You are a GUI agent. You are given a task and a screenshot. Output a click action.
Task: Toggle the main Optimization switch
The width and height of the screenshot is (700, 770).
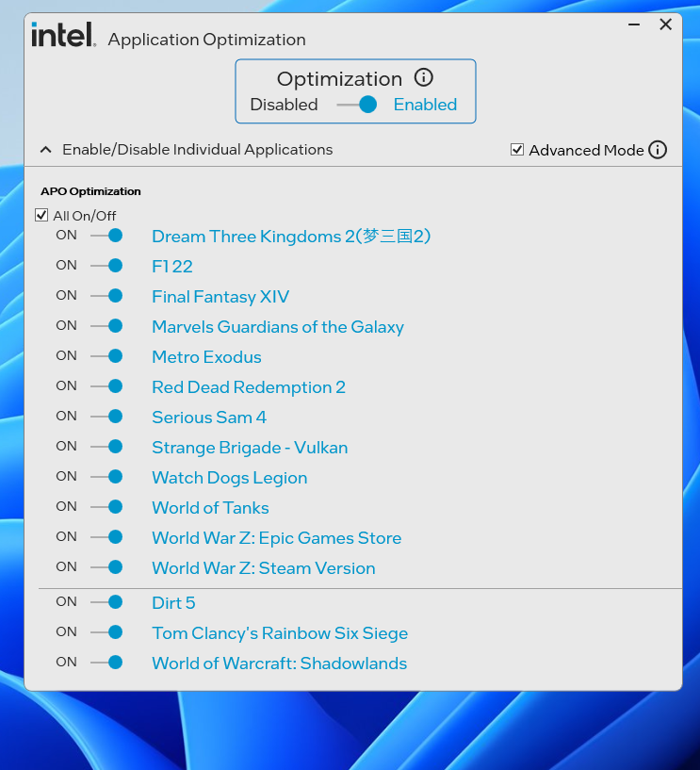(357, 105)
